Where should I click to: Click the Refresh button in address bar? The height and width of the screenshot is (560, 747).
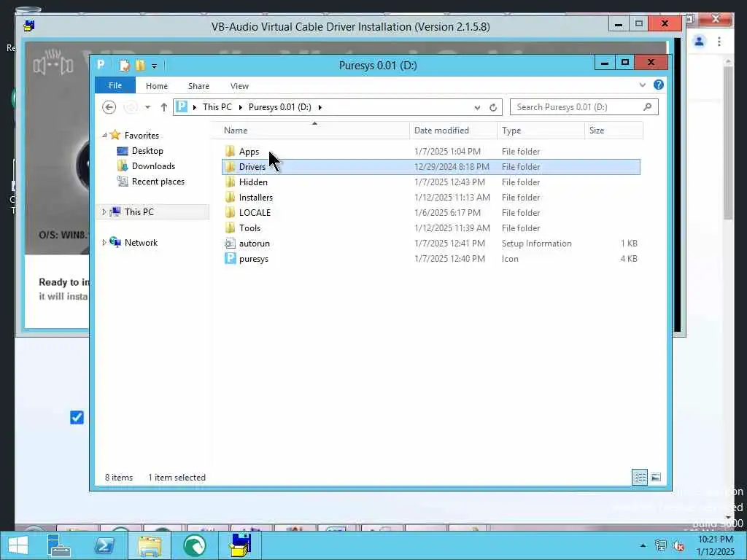coord(493,107)
